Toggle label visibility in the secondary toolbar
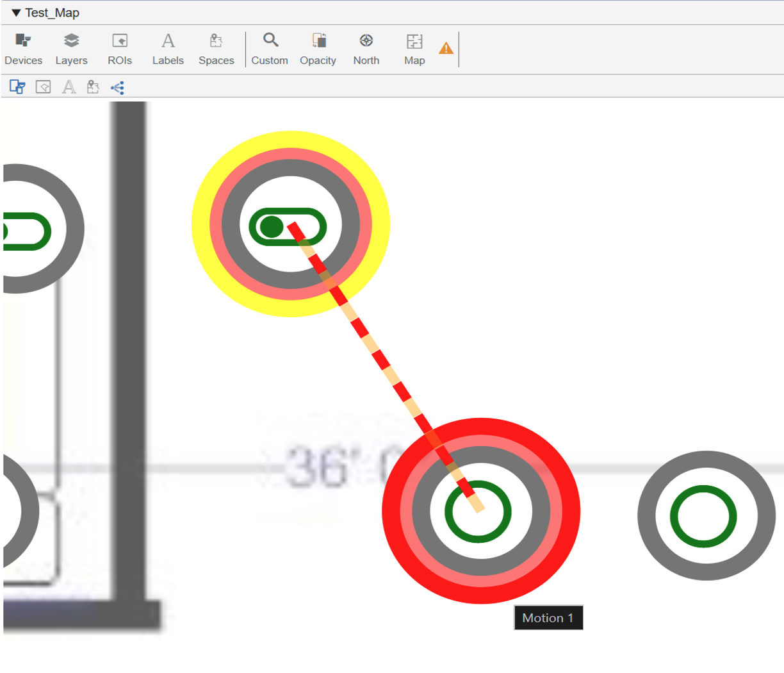 69,87
